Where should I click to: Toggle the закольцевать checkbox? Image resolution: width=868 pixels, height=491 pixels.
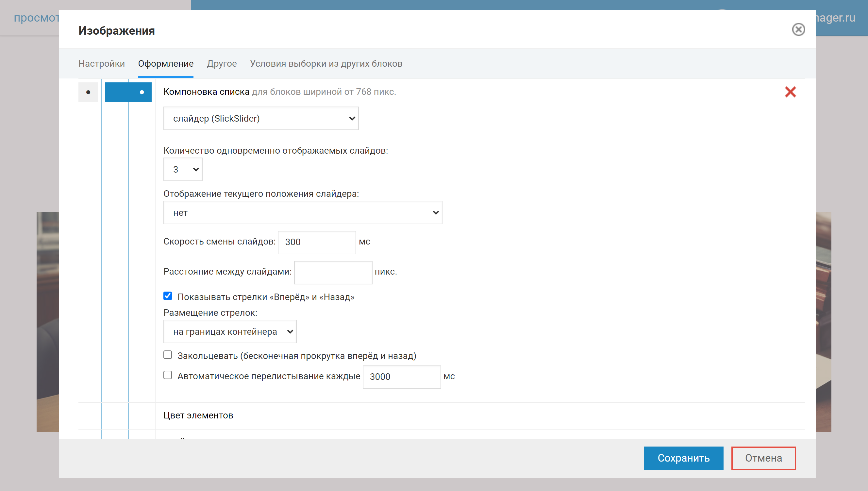168,355
